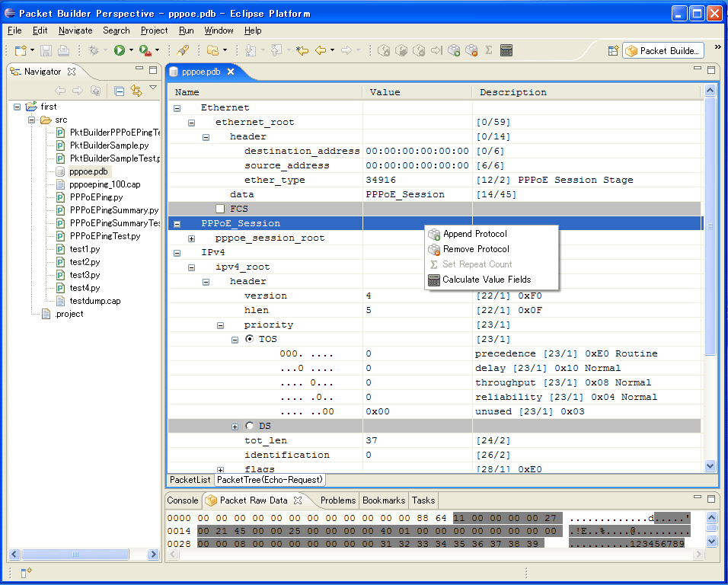Select the TOS radio button

tap(249, 339)
